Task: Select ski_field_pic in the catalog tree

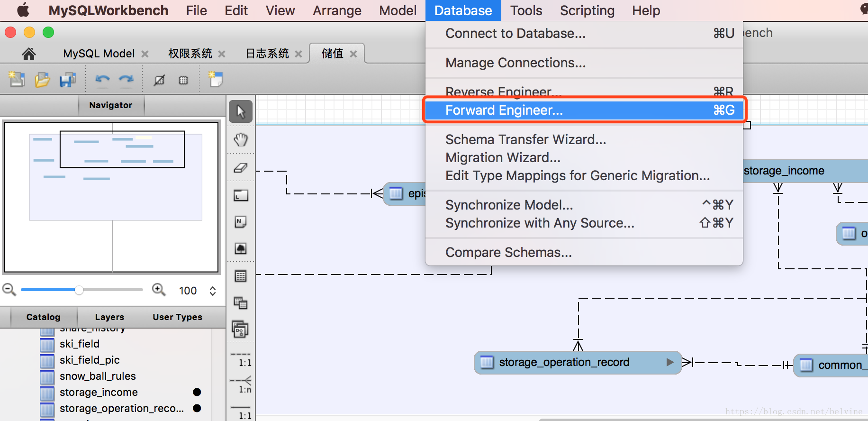Action: click(x=90, y=360)
